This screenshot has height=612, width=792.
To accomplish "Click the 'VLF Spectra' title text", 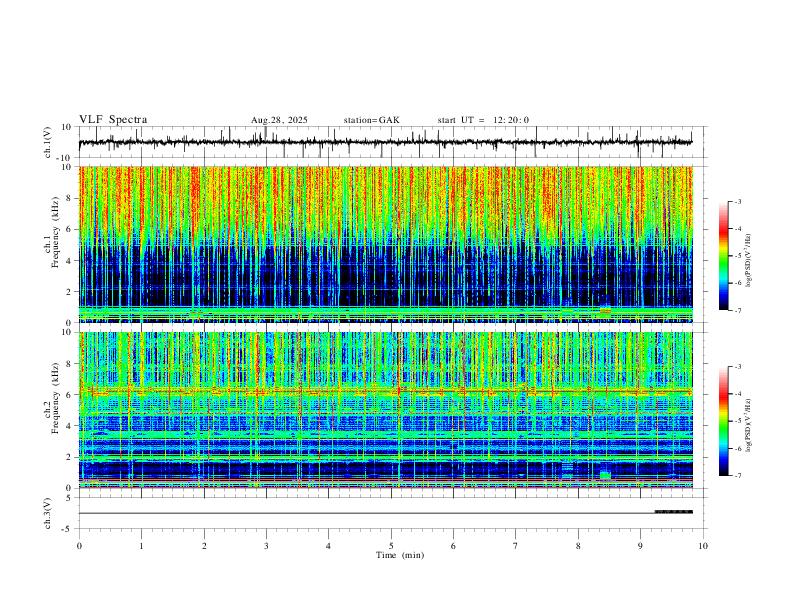I will [x=113, y=120].
